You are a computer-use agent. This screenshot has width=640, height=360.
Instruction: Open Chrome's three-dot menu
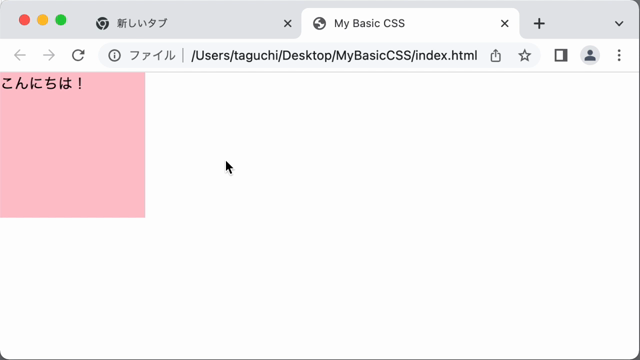619,55
